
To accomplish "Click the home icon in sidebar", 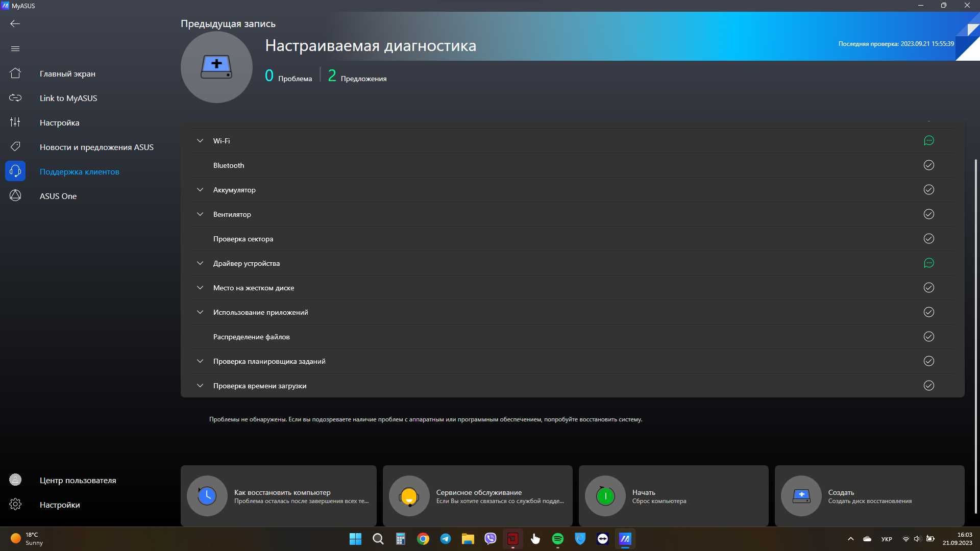I will (15, 73).
